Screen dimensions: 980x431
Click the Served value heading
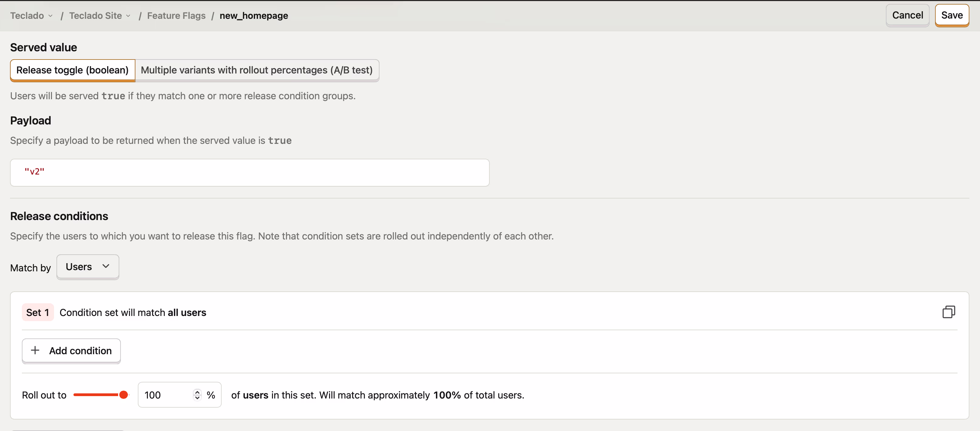43,47
